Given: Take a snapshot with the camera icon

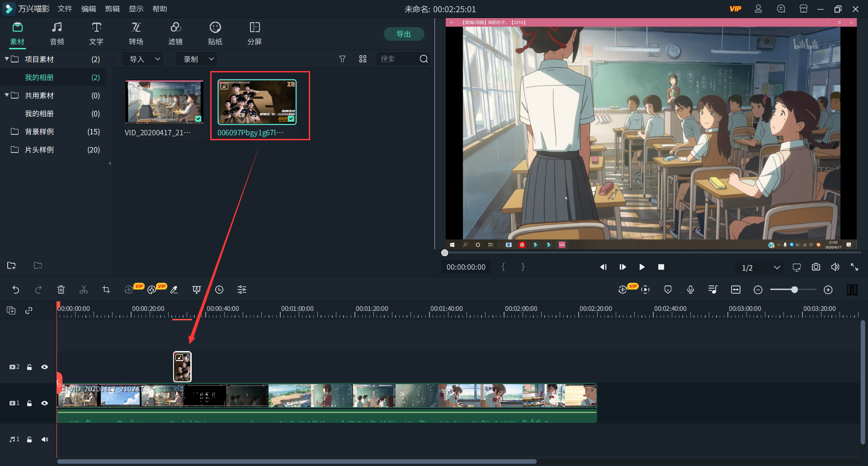Looking at the screenshot, I should 816,267.
